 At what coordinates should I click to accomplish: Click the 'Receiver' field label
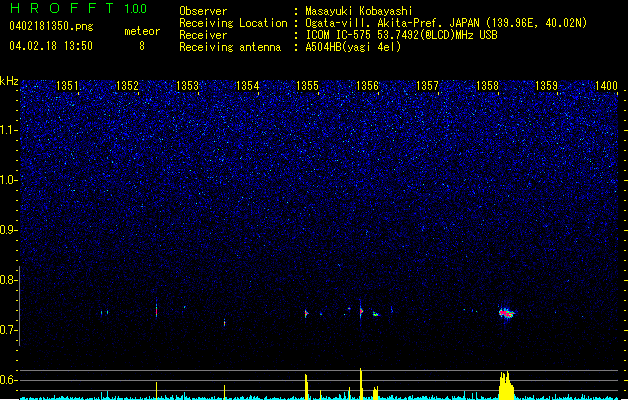(x=203, y=35)
